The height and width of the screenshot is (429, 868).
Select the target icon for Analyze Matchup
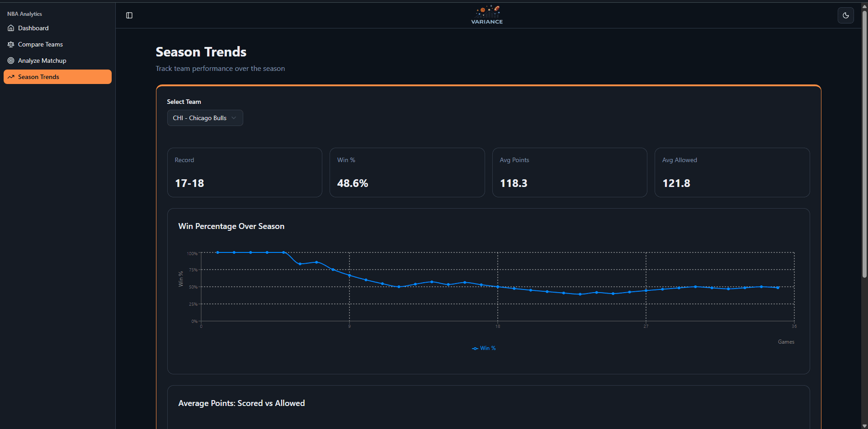[x=10, y=61]
